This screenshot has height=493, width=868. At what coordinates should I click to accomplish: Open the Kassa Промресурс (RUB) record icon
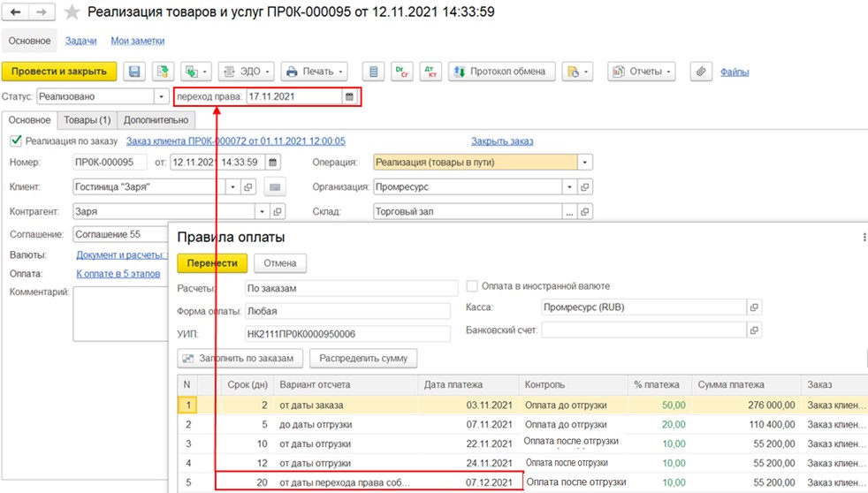pos(754,307)
